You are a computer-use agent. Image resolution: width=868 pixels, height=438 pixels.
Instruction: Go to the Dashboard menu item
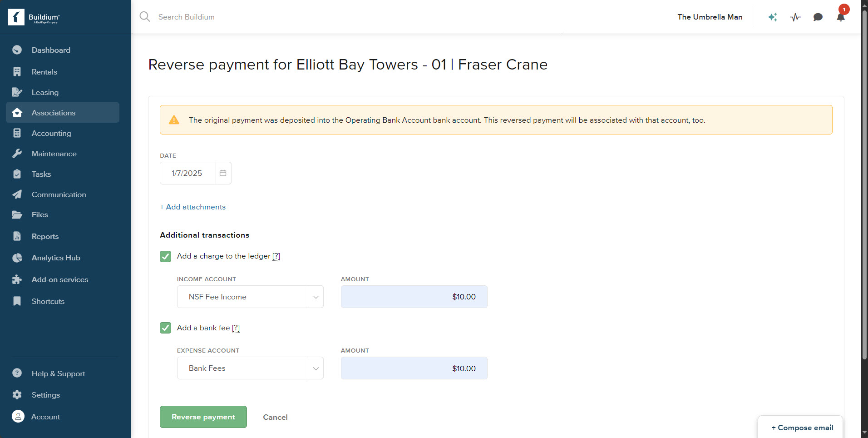point(51,50)
